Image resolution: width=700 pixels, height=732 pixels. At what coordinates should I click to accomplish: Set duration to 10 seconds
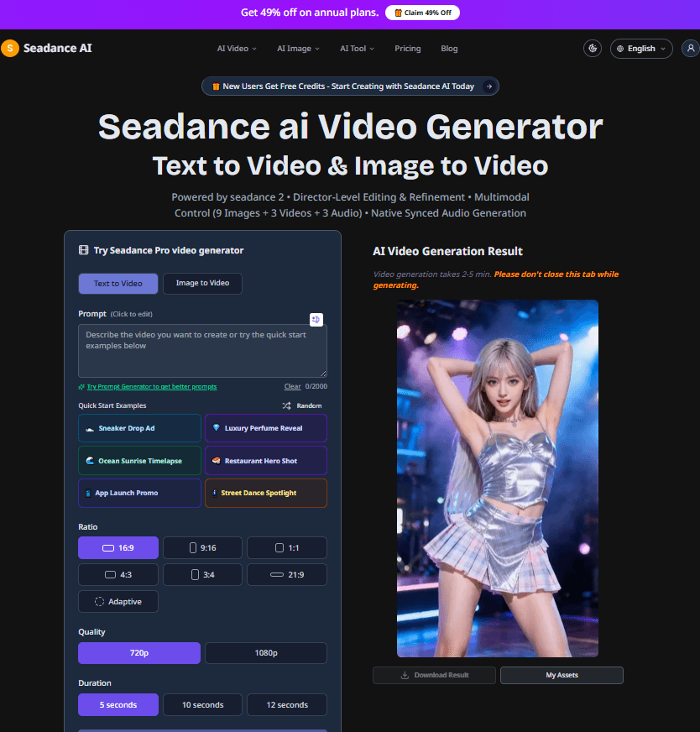(202, 704)
